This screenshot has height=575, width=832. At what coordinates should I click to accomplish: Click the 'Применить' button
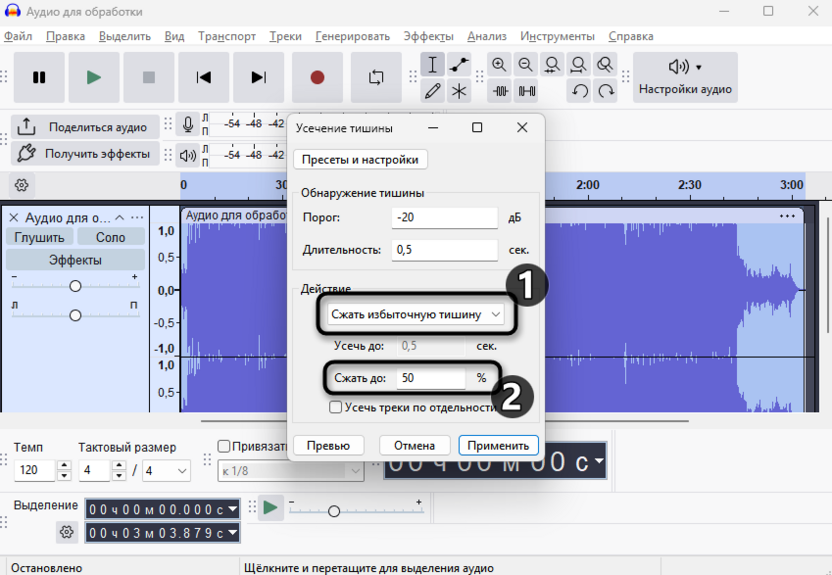pos(498,445)
